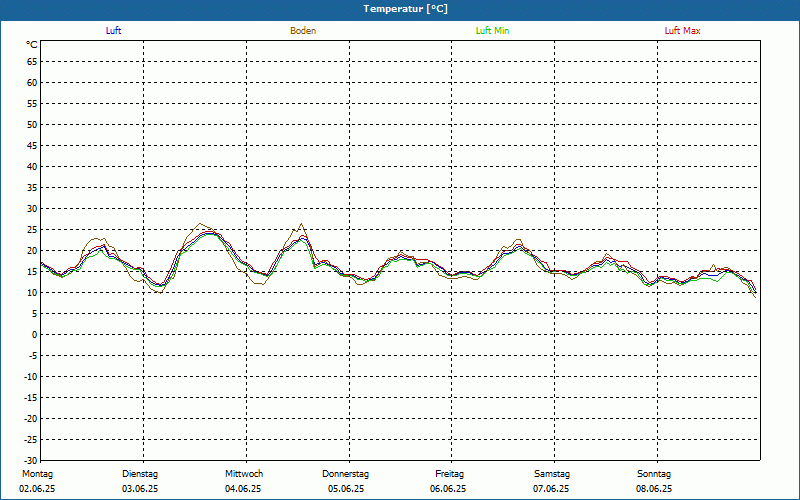Click the date 08.06.25
This screenshot has width=800, height=500.
[654, 489]
